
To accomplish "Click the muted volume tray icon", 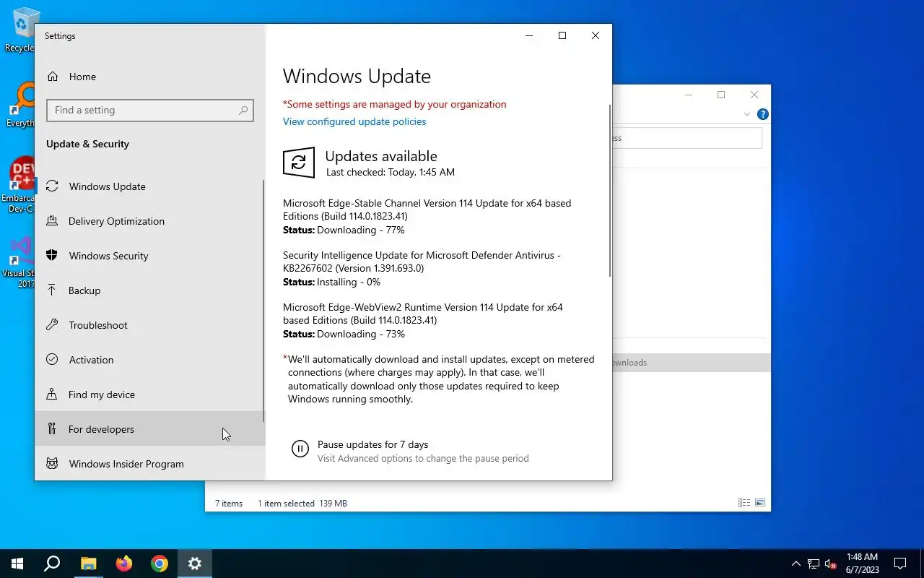I will pos(831,564).
